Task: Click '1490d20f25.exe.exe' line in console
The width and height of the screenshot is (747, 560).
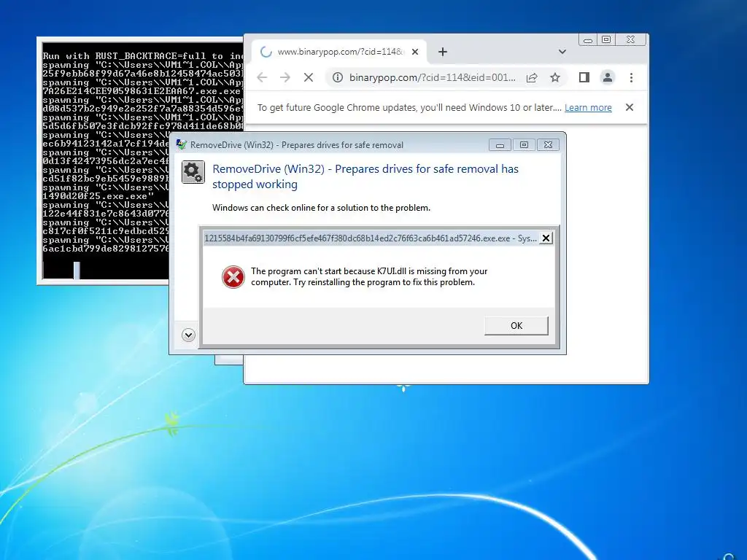Action: (98, 196)
